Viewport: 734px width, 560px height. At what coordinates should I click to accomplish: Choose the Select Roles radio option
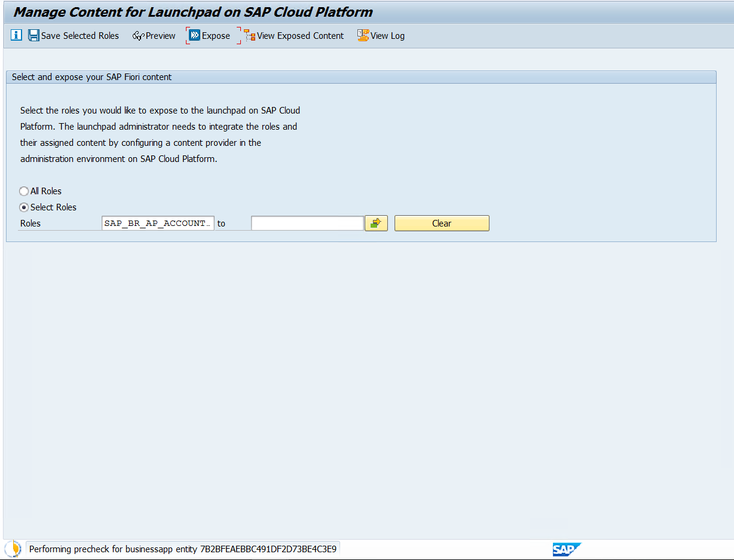24,207
